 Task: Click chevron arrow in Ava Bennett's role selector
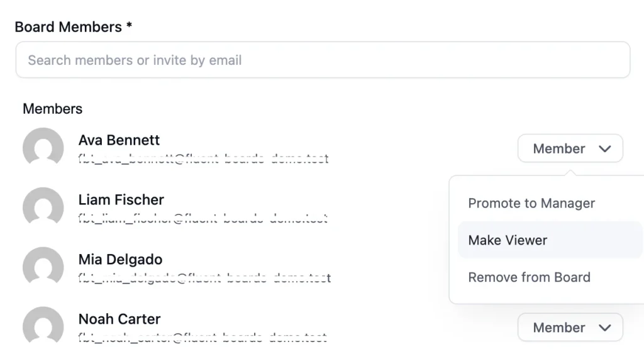click(x=605, y=149)
